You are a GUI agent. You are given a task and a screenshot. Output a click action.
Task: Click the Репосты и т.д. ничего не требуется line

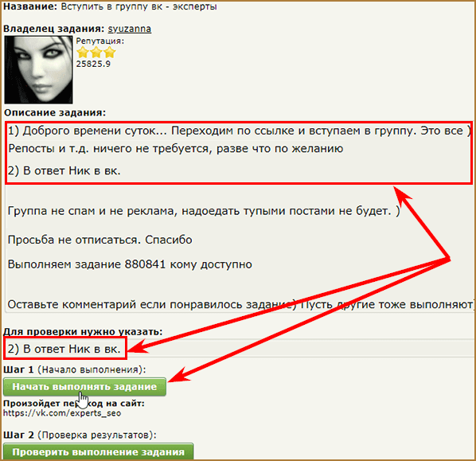tap(175, 149)
